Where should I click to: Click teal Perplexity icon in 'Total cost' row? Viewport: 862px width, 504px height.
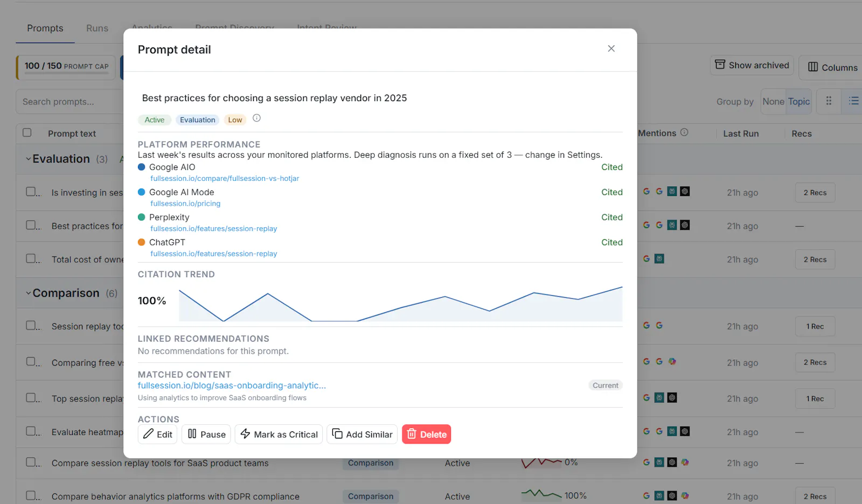(x=659, y=258)
